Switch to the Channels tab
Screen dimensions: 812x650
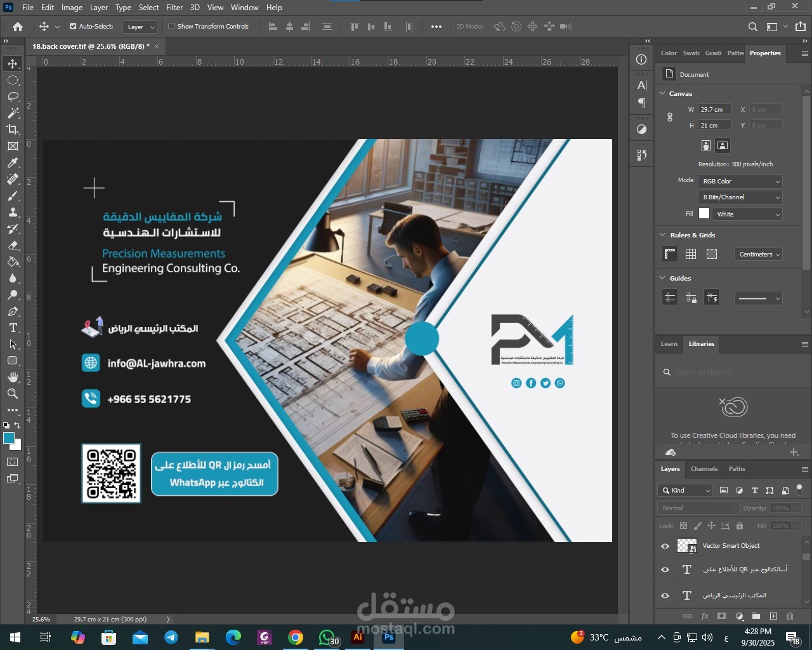(x=704, y=469)
